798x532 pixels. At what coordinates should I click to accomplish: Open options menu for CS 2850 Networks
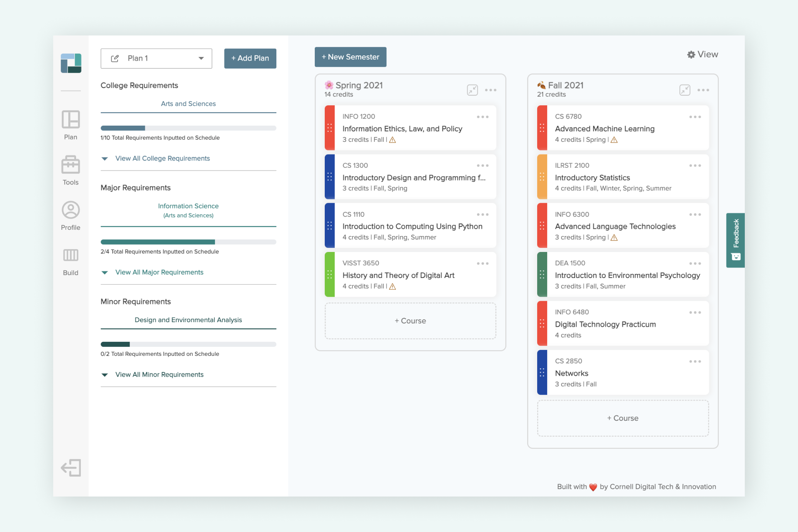[695, 361]
